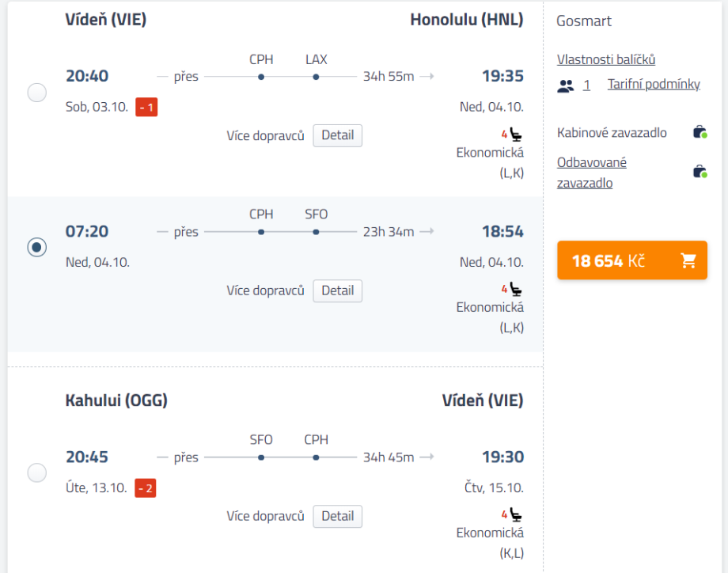Click the checked baggage icon
This screenshot has width=728, height=573.
click(x=700, y=171)
